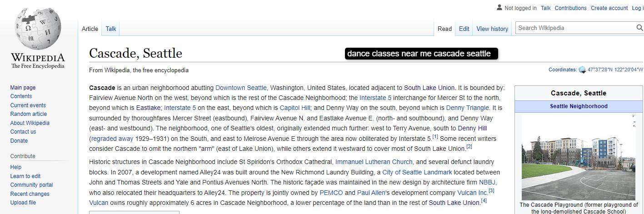644x214 pixels.
Task: Follow the Denny Triangle link
Action: click(468, 108)
